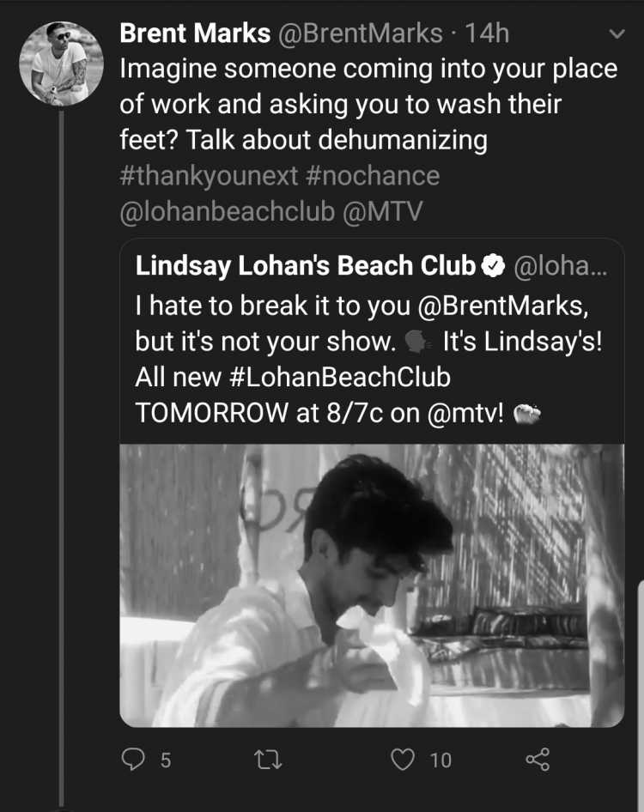This screenshot has height=812, width=644.
Task: Visit the @lohanbeachclub mention
Action: [x=227, y=212]
